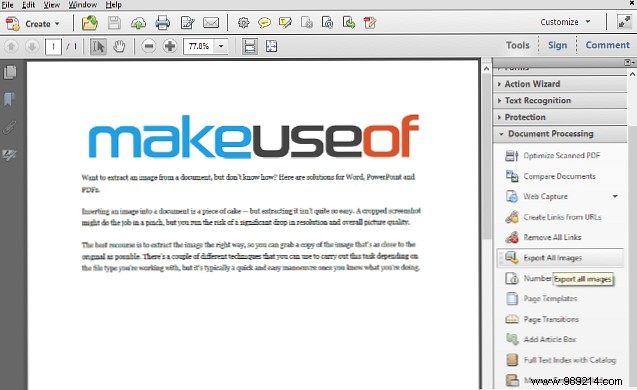Open the Help menu
This screenshot has width=637, height=390.
(113, 5)
